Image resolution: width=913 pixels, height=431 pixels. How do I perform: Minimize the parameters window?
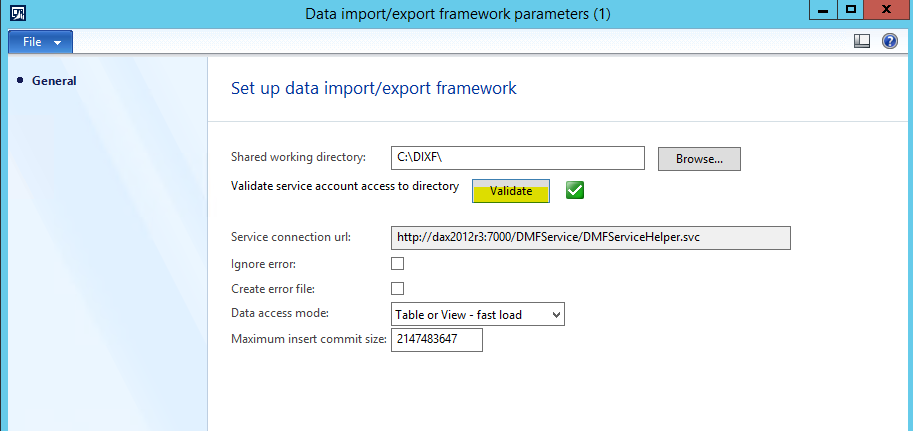point(821,11)
